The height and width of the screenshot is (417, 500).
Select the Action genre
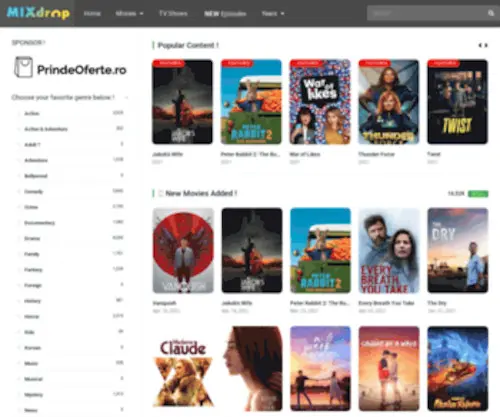pos(32,113)
